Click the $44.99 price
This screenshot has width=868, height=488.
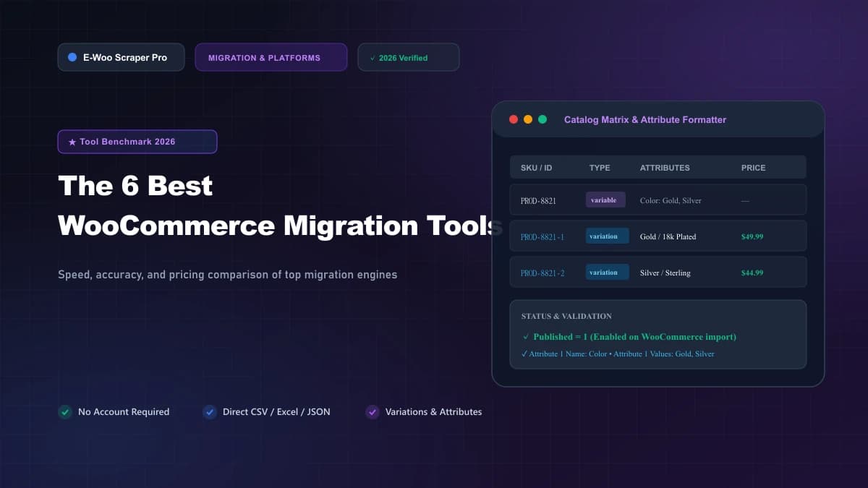coord(752,273)
